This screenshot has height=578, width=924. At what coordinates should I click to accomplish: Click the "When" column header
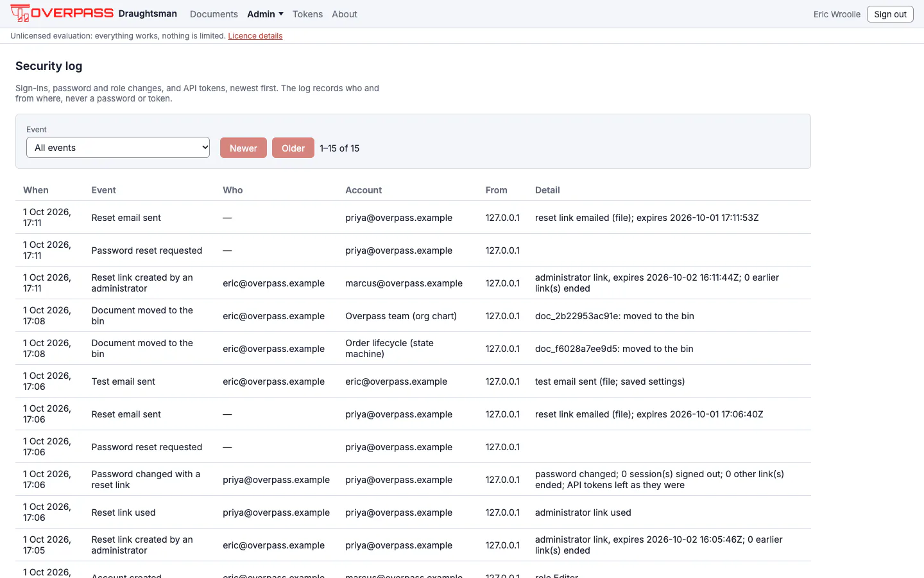click(x=36, y=190)
